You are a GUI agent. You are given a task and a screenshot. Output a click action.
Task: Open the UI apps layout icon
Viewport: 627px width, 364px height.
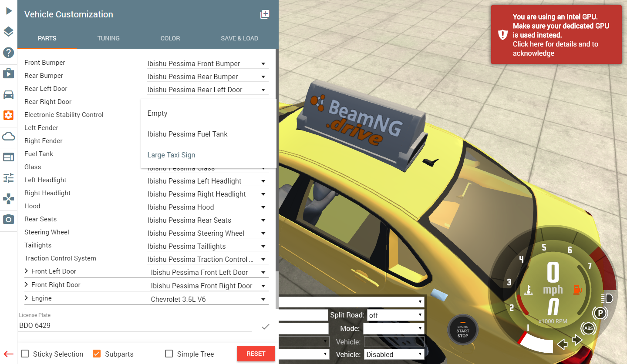point(9,157)
